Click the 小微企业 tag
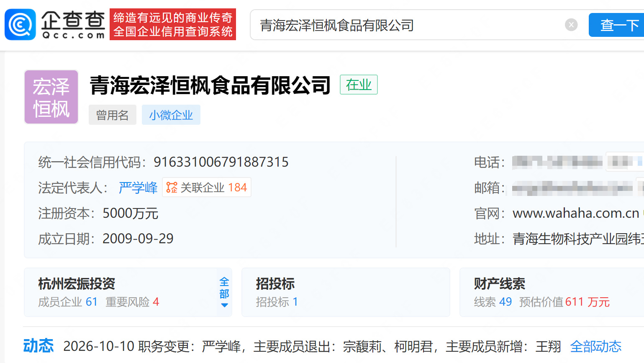Image resolution: width=644 pixels, height=363 pixels. [171, 115]
